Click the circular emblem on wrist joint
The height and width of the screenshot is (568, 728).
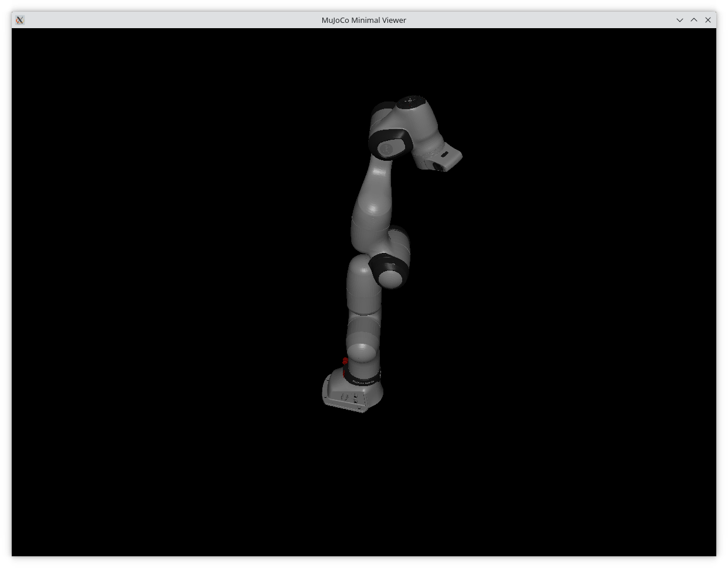pos(387,150)
